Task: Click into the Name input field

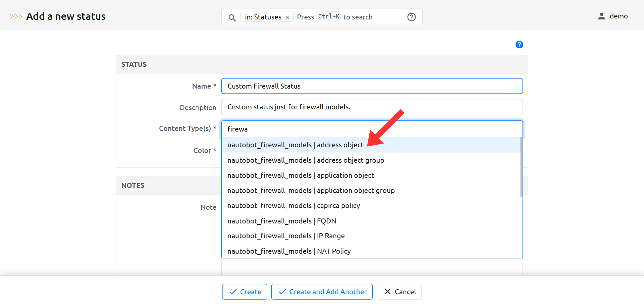Action: (x=372, y=86)
